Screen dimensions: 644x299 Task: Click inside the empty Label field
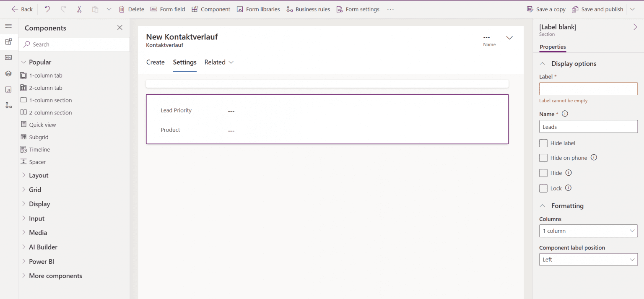click(x=588, y=88)
